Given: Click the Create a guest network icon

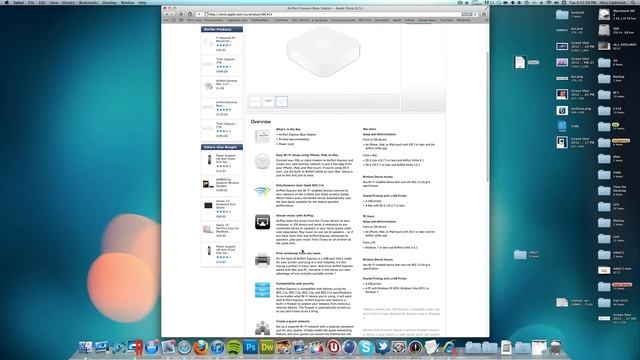Looking at the screenshot, I should tap(262, 327).
